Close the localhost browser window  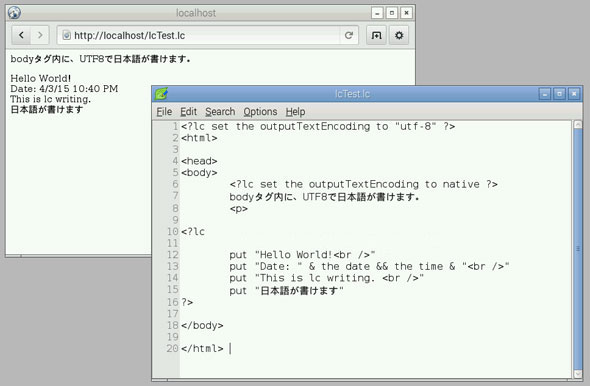point(406,13)
